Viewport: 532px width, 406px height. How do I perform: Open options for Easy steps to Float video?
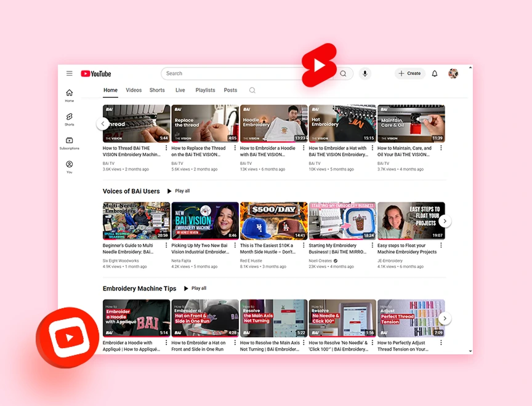click(x=441, y=245)
